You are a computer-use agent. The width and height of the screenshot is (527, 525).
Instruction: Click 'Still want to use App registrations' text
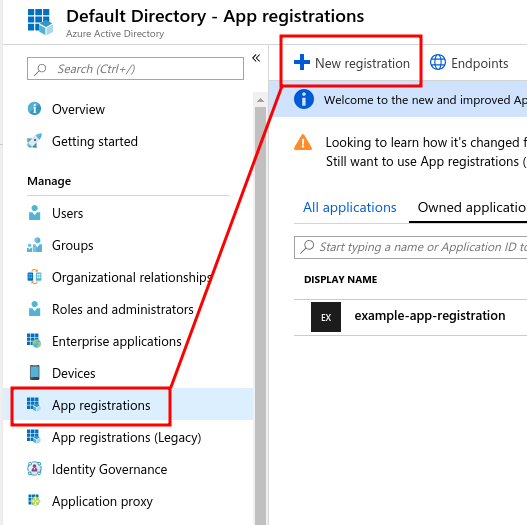coord(426,162)
